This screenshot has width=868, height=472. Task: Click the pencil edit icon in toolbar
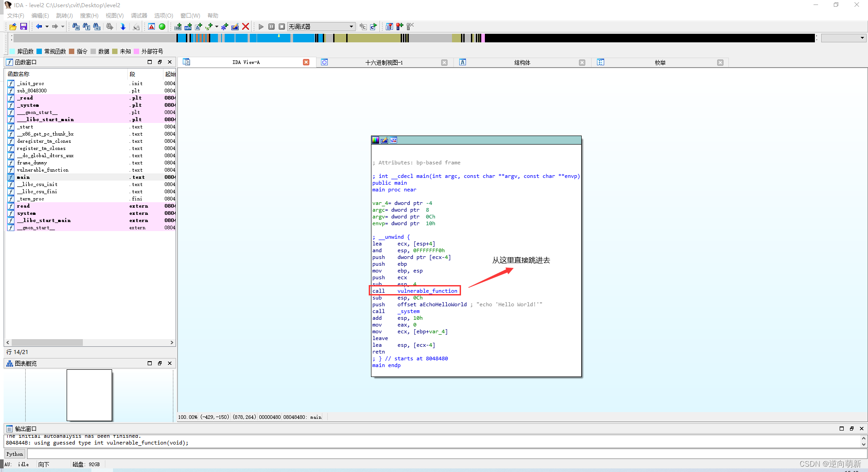[x=235, y=27]
